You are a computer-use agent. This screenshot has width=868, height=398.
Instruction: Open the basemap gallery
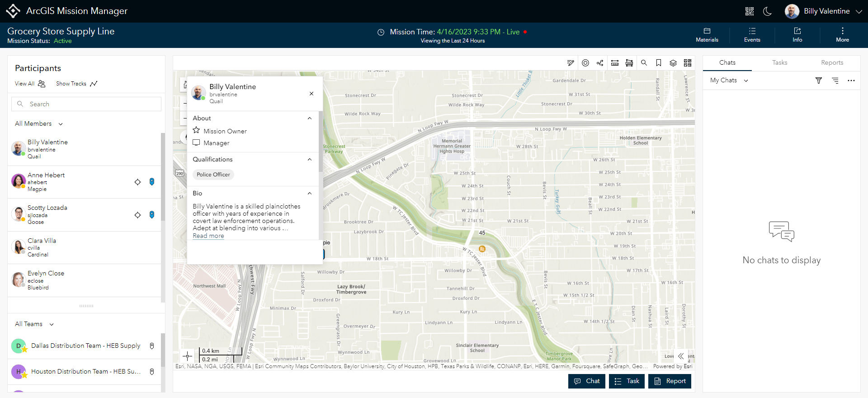click(x=688, y=63)
